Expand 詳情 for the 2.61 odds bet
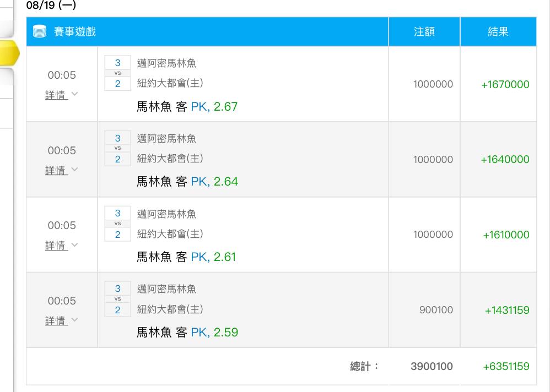The width and height of the screenshot is (550, 392). (56, 246)
